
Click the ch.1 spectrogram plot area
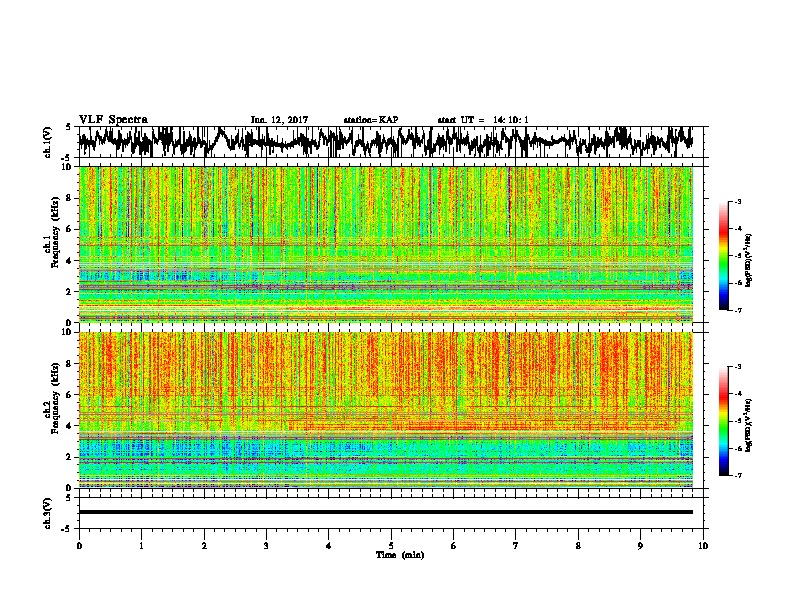(386, 244)
